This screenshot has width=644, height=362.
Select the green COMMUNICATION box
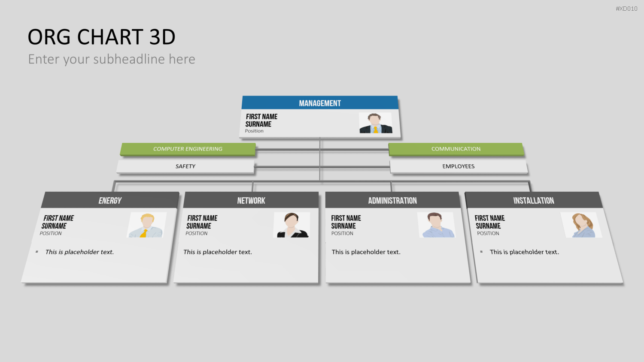click(456, 149)
